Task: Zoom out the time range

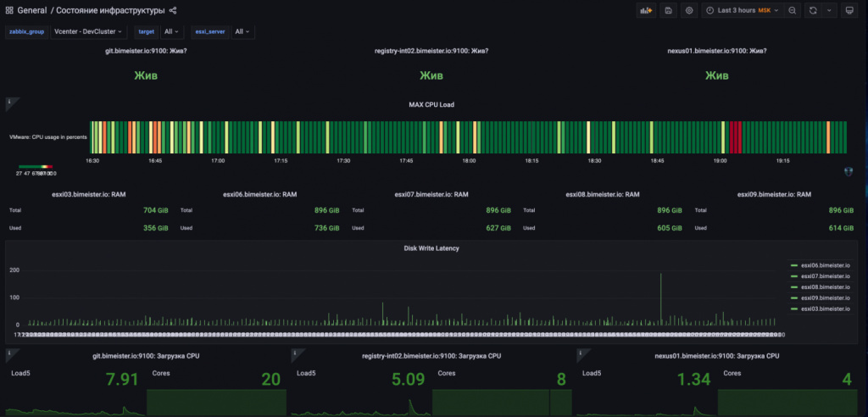Action: point(792,10)
